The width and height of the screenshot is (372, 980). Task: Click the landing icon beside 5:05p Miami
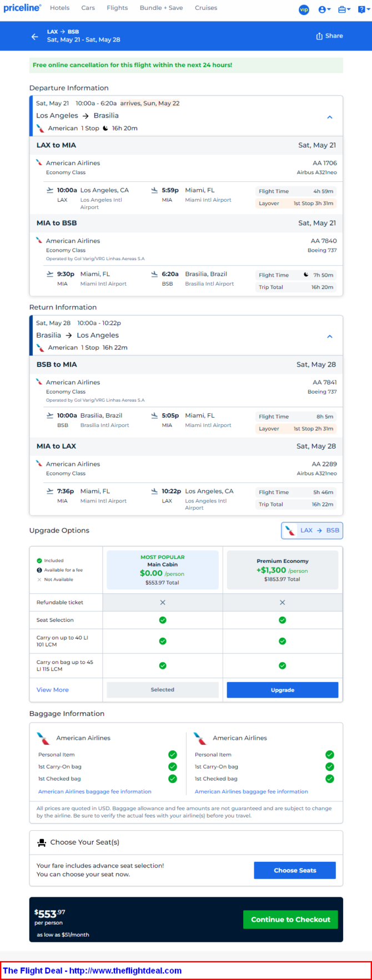click(x=154, y=415)
